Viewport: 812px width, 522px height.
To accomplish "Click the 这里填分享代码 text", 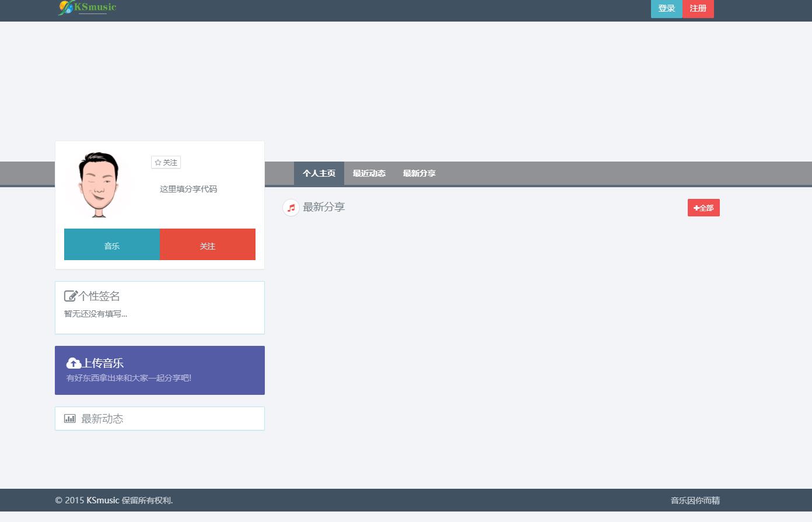I will click(188, 189).
